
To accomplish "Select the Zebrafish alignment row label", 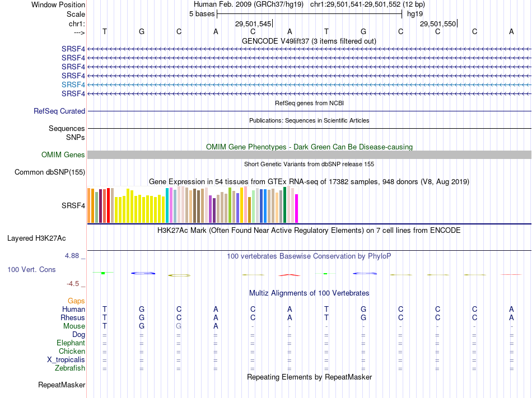I will [70, 368].
